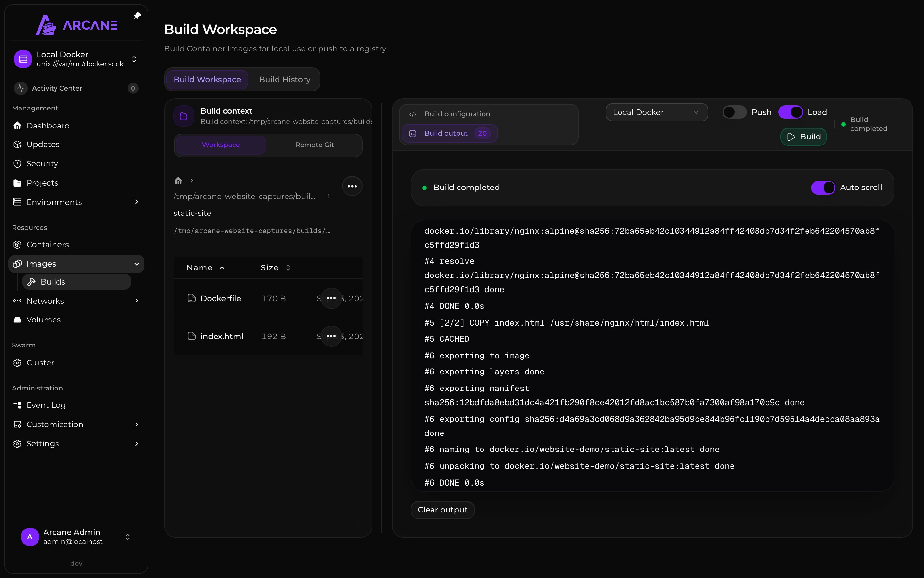This screenshot has width=924, height=578.
Task: Click the '#5 CACHED' output line
Action: (x=447, y=339)
